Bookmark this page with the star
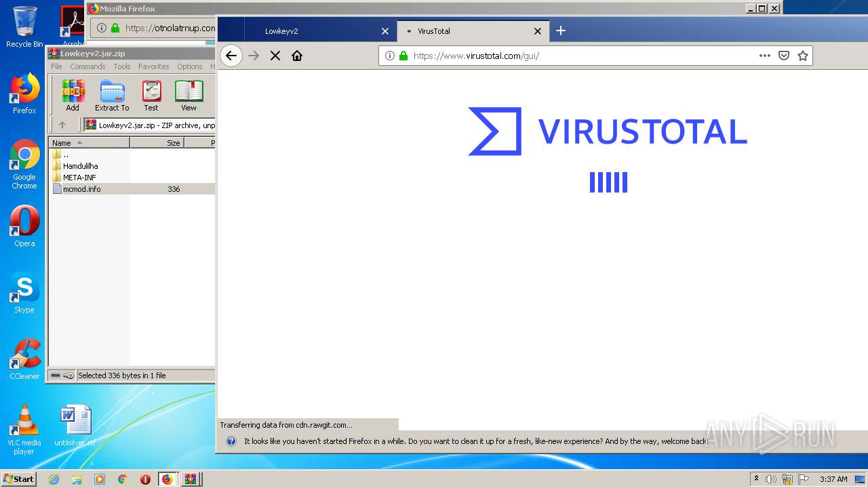 [x=803, y=56]
